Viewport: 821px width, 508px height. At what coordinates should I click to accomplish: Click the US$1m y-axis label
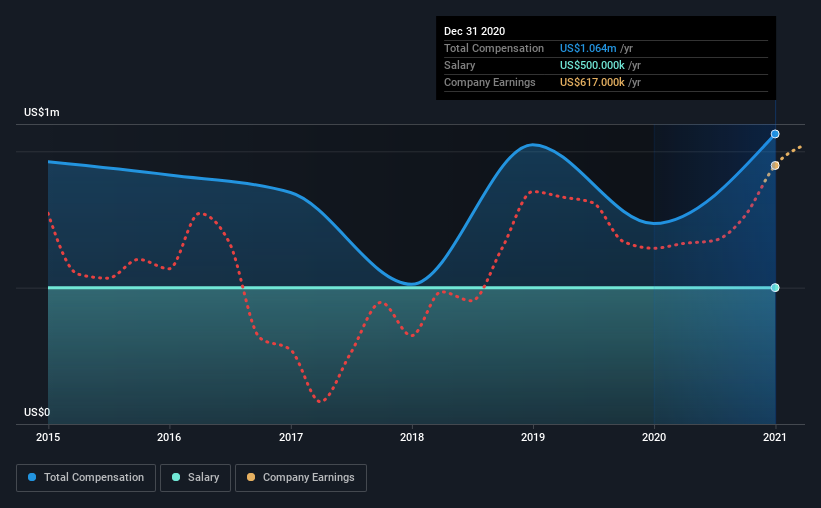41,112
